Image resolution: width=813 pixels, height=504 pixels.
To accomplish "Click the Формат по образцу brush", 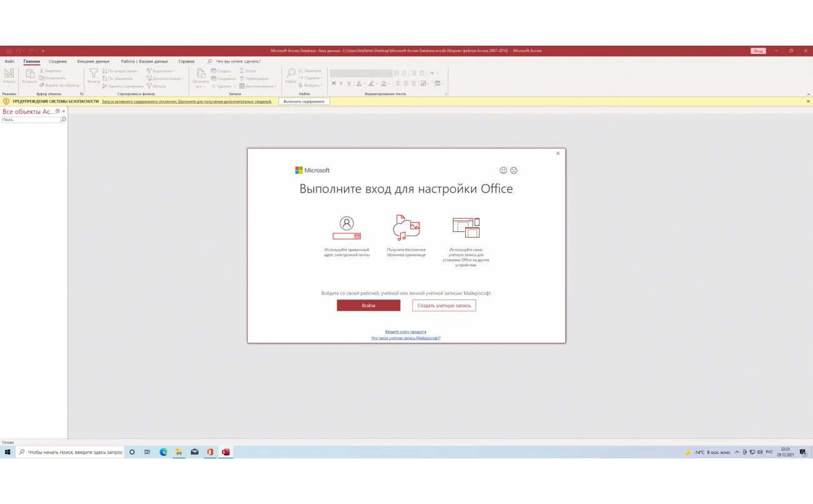I will pos(42,85).
